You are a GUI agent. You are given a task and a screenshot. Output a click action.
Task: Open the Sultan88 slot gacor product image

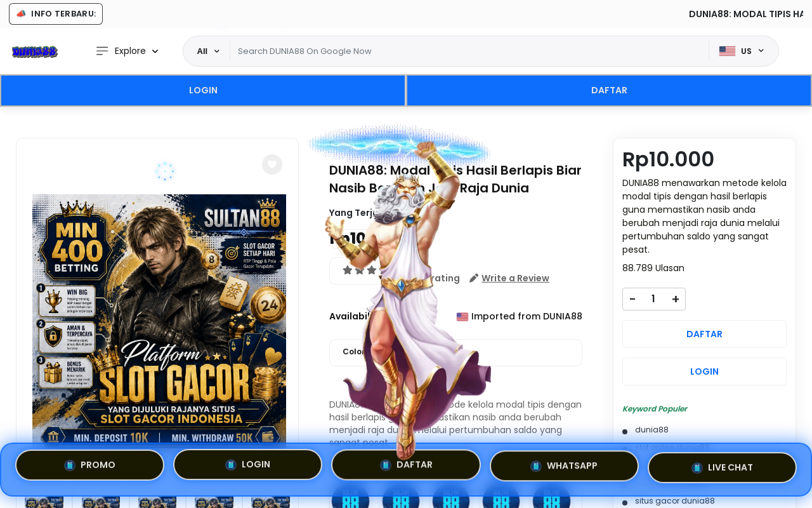click(x=159, y=321)
